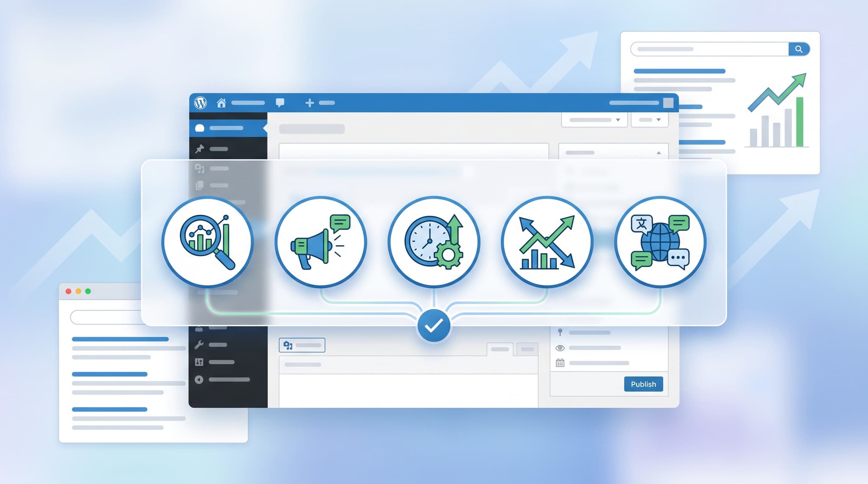
Task: Click the WordPress logo in admin bar
Action: 200,102
